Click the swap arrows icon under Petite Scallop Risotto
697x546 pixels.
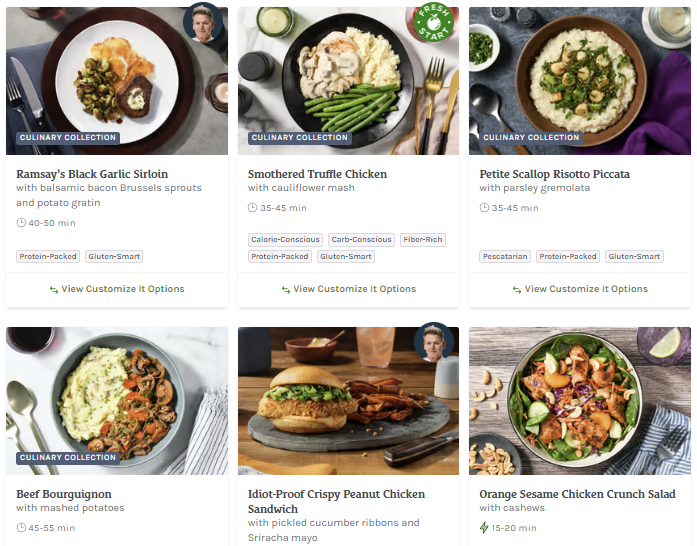tap(517, 289)
